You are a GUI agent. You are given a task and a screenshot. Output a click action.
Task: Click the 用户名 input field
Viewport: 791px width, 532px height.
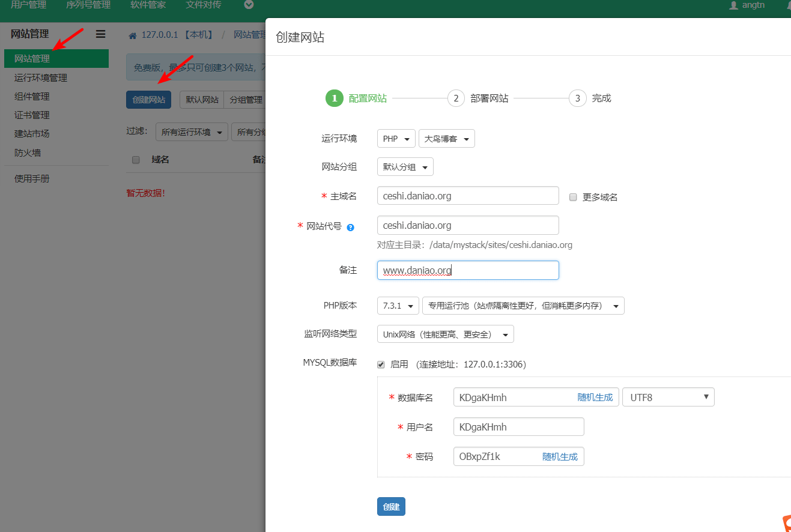(519, 427)
